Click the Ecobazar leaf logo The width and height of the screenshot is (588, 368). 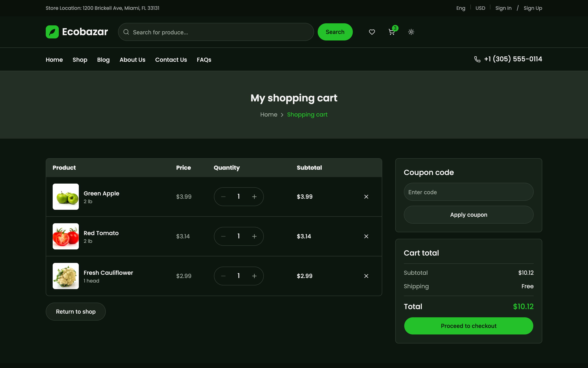point(52,32)
